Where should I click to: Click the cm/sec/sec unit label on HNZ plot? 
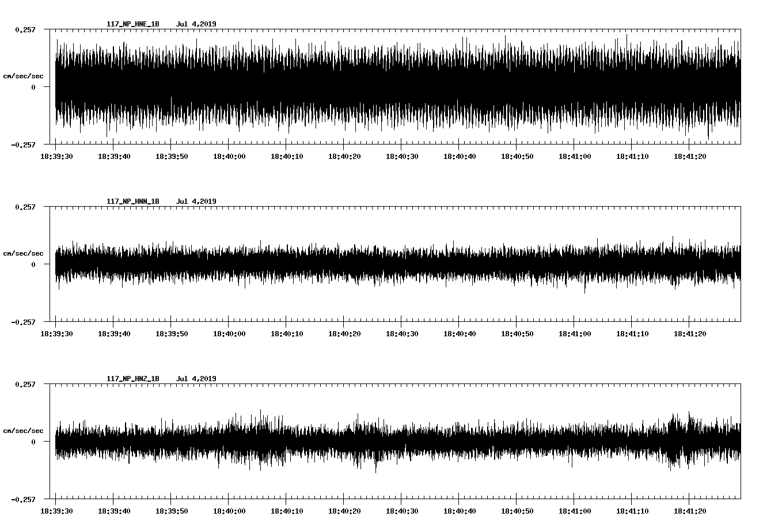[x=23, y=431]
